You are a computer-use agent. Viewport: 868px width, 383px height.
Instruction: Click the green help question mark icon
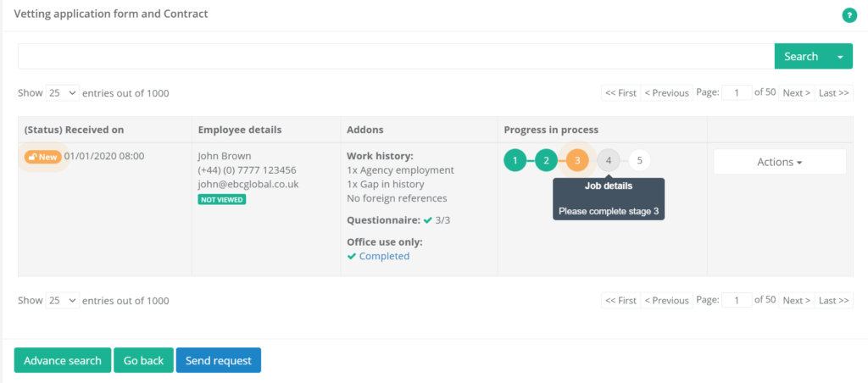pos(848,15)
